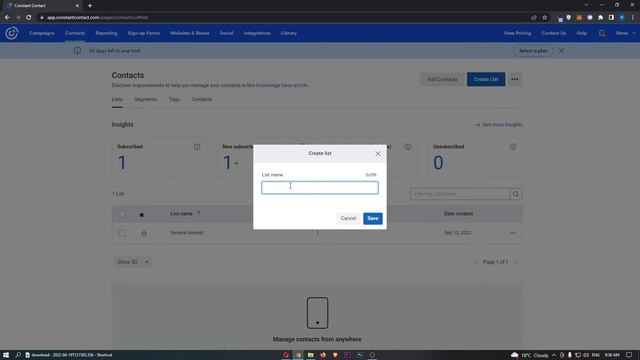The image size is (640, 360).
Task: Cancel the Create list dialog
Action: [348, 218]
